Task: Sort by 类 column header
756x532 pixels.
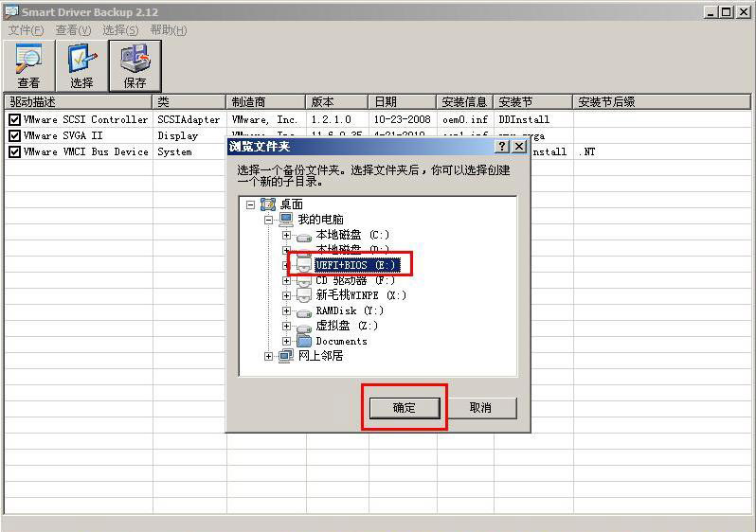Action: 189,101
